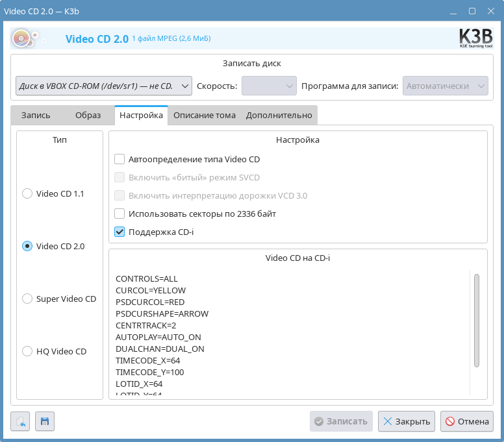Screen dimensions: 504x442
Task: Expand the Скорость speed dropdown
Action: point(269,86)
